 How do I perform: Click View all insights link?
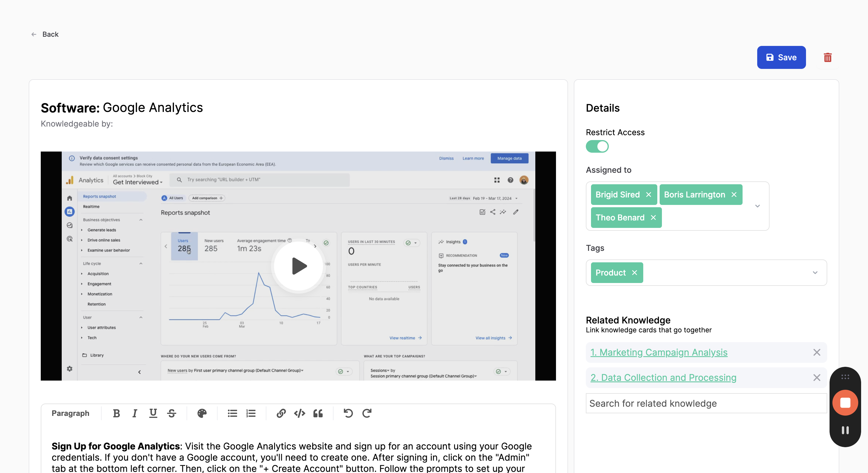[x=493, y=338]
